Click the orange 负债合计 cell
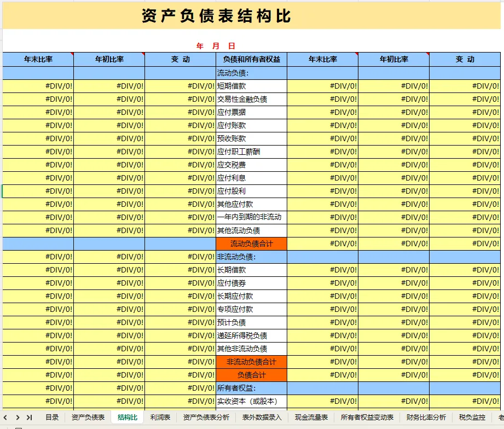Image resolution: width=504 pixels, height=429 pixels. (x=251, y=375)
